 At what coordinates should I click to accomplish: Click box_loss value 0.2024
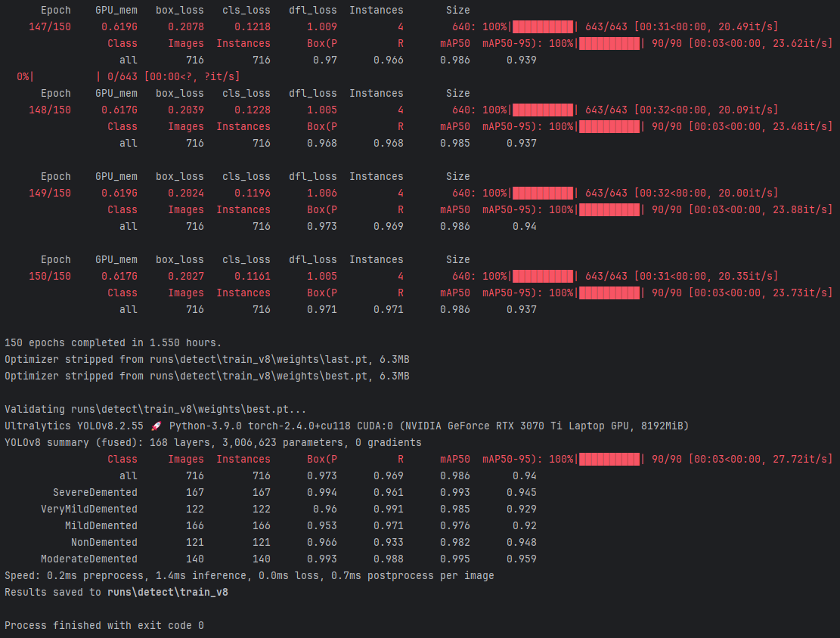pos(186,193)
